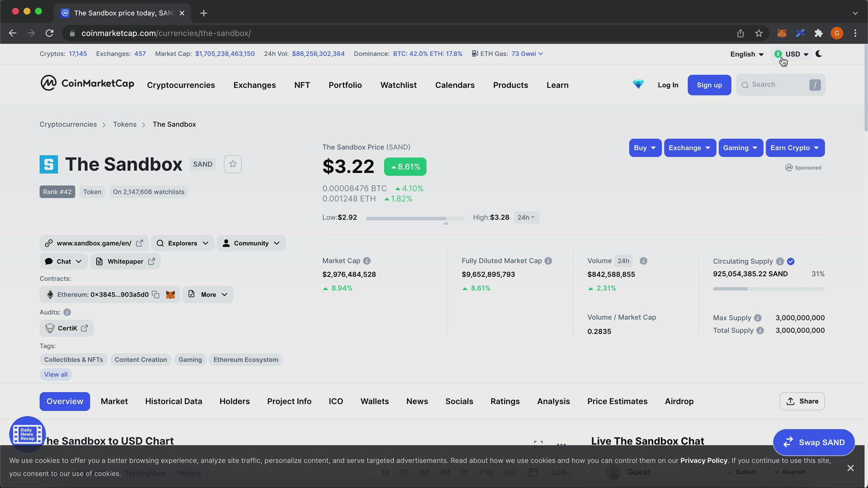
Task: Open the Daily News Recap widget
Action: pos(27,434)
